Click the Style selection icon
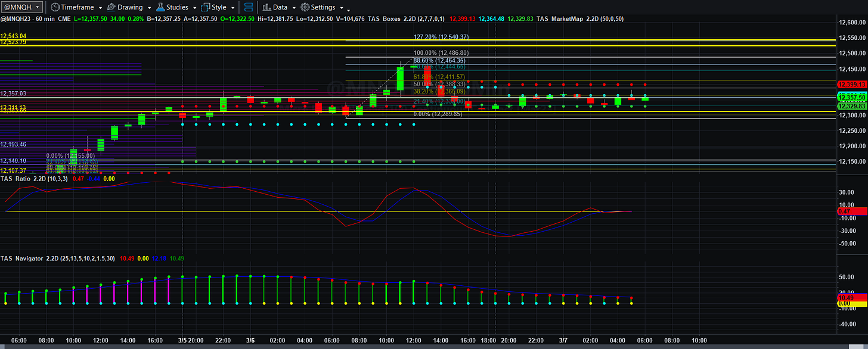The image size is (868, 349). 206,7
